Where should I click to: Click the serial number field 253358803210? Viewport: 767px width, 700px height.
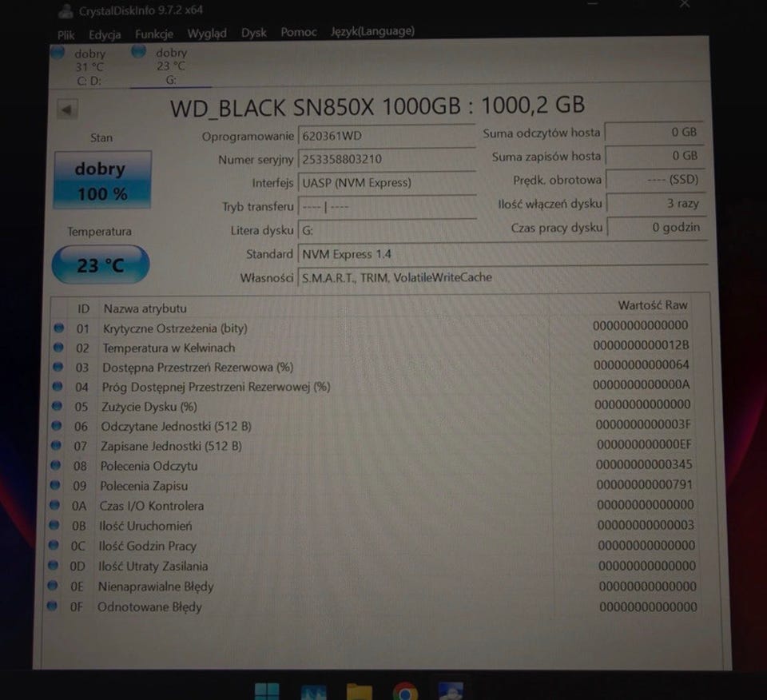click(x=387, y=159)
